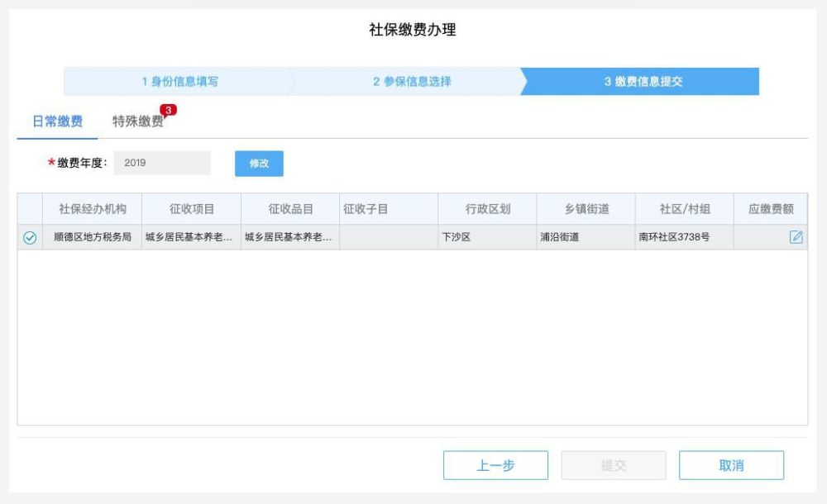Click the 社区/村组 column header
Screen dimensions: 827x504
point(685,209)
